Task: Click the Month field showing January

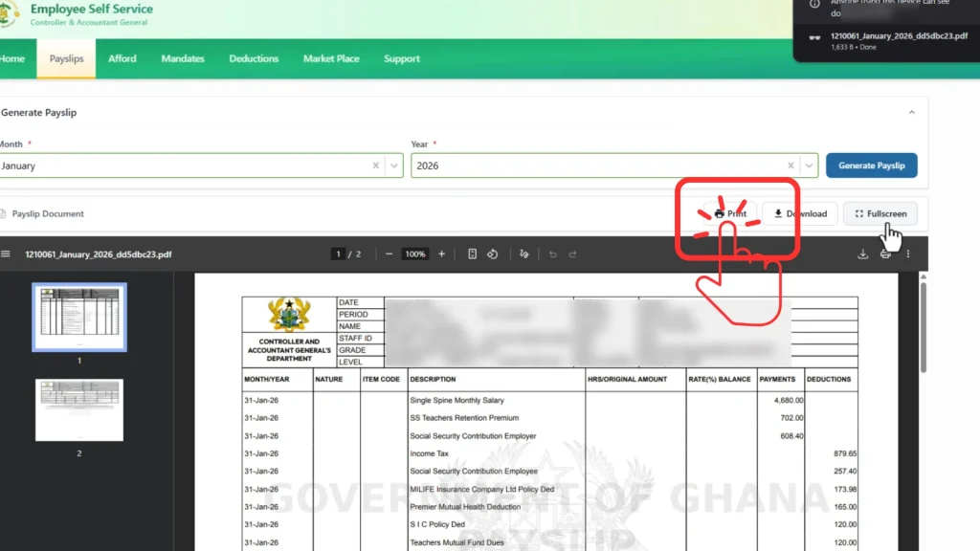Action: click(x=201, y=165)
